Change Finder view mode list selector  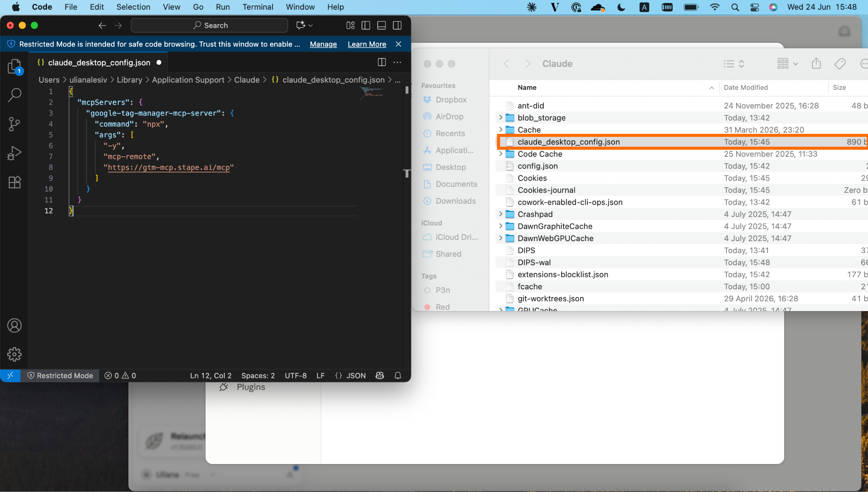click(734, 64)
